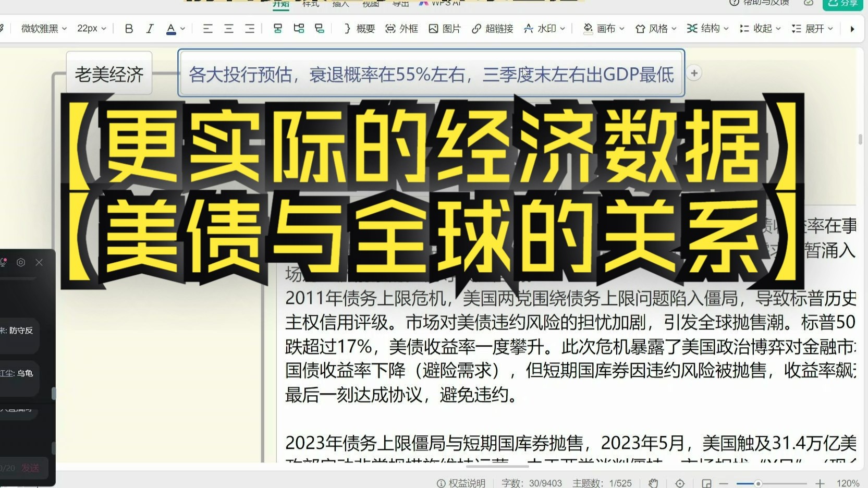Click the 主题数: 1/525 counter
Screen dimensions: 868x488
602,483
